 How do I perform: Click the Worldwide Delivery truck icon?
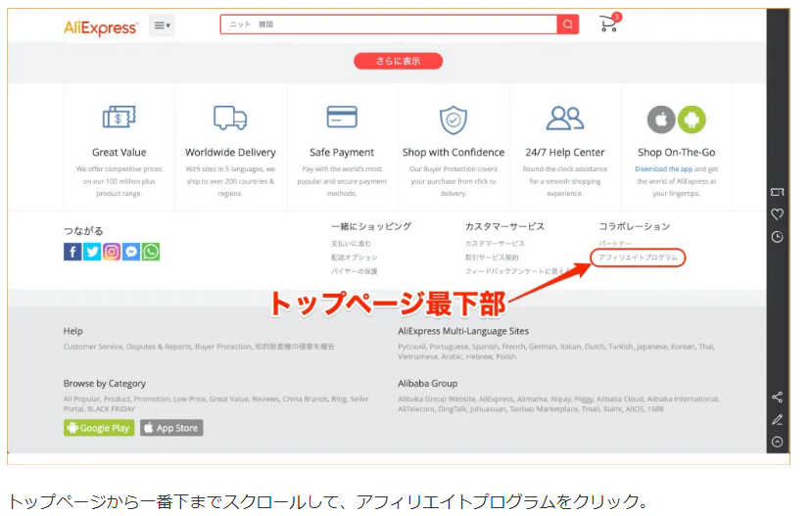230,117
